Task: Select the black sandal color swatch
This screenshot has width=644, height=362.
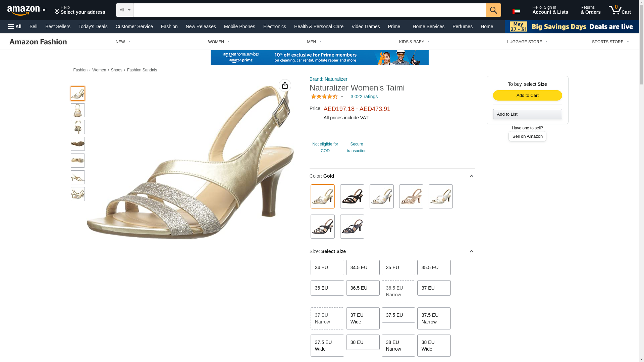Action: click(352, 196)
